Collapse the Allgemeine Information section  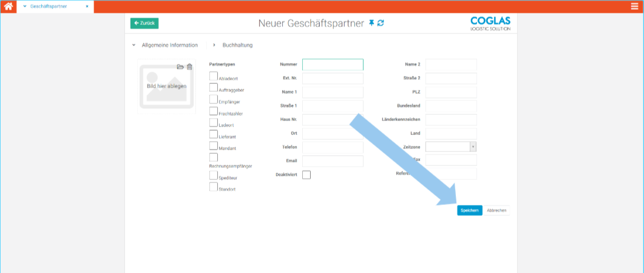point(134,45)
